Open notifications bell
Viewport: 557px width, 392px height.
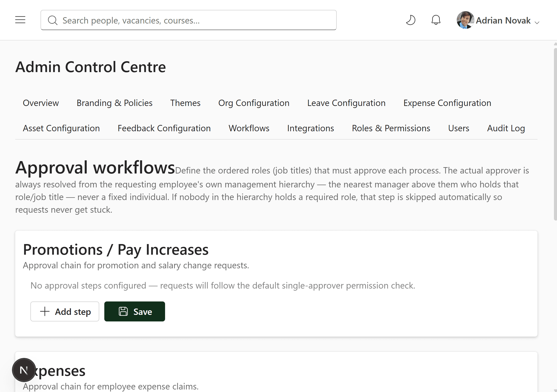pos(436,20)
